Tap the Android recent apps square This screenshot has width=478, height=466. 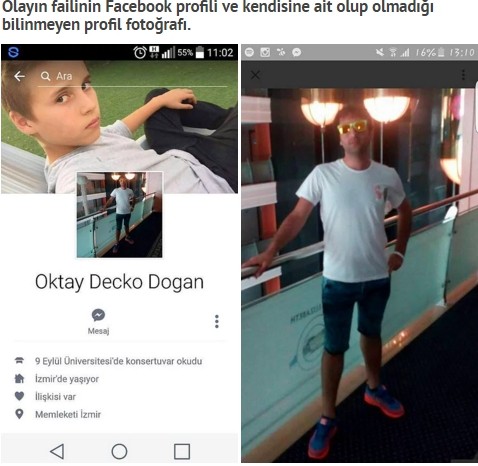click(182, 451)
